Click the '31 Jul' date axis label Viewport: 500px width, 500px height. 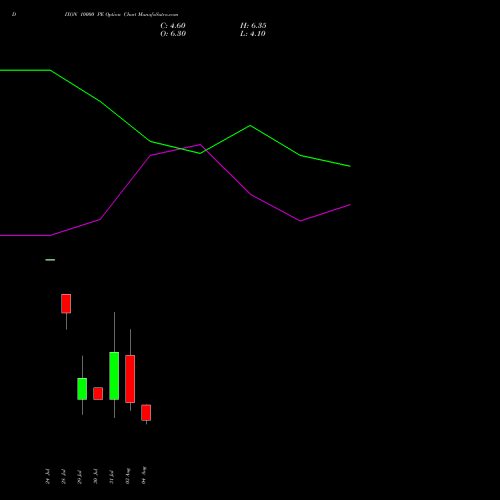(x=111, y=476)
